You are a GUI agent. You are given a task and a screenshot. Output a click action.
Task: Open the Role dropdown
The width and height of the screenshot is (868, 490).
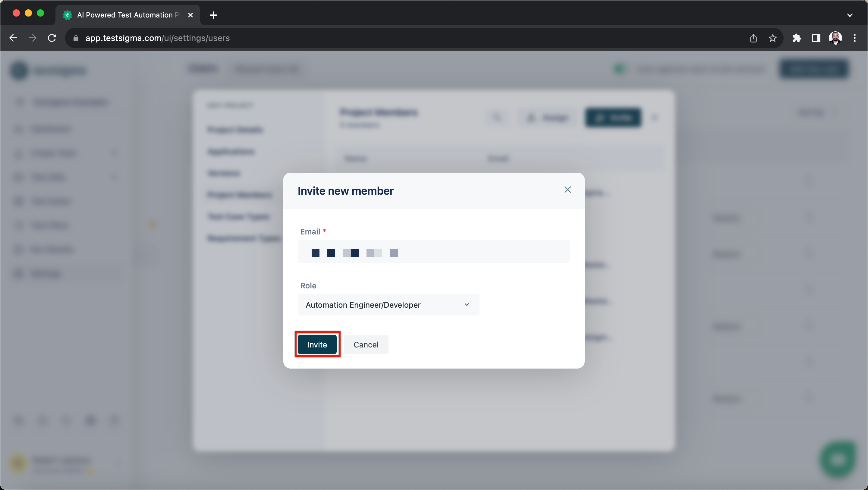point(388,305)
